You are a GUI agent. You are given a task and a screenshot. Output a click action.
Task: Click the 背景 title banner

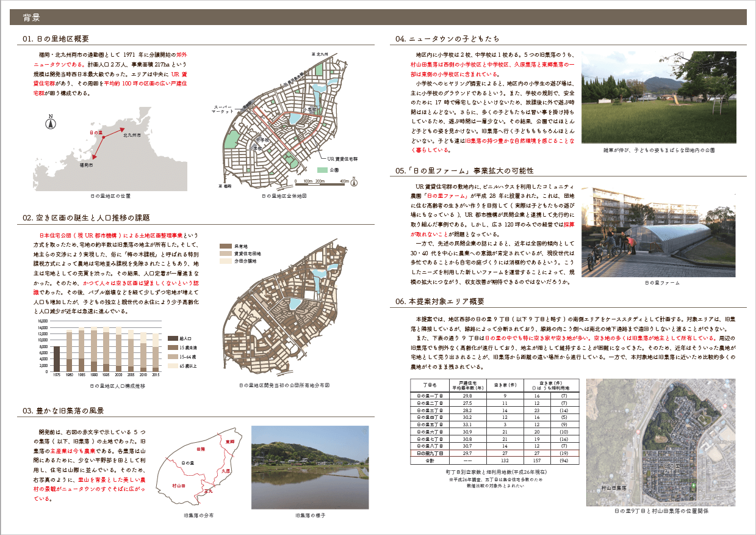point(378,17)
